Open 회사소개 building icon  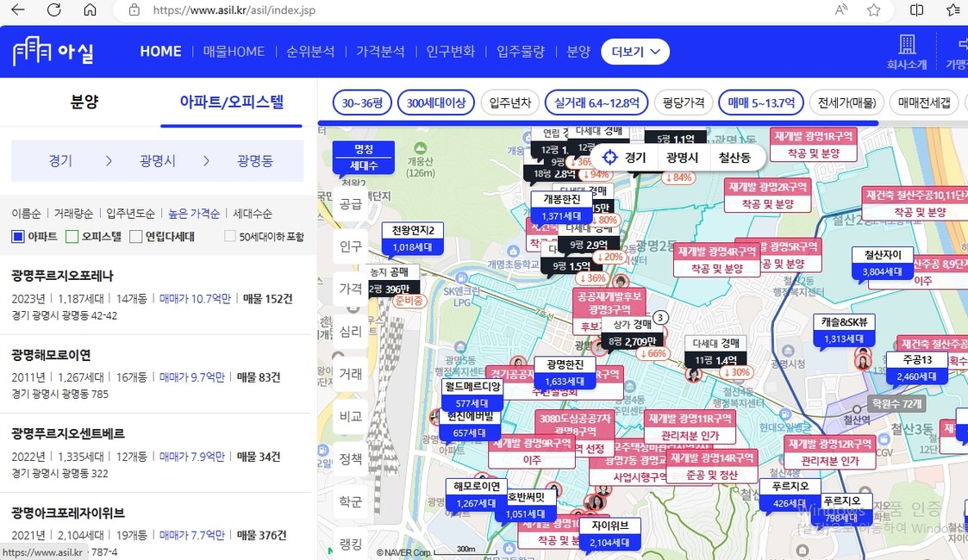pos(907,52)
